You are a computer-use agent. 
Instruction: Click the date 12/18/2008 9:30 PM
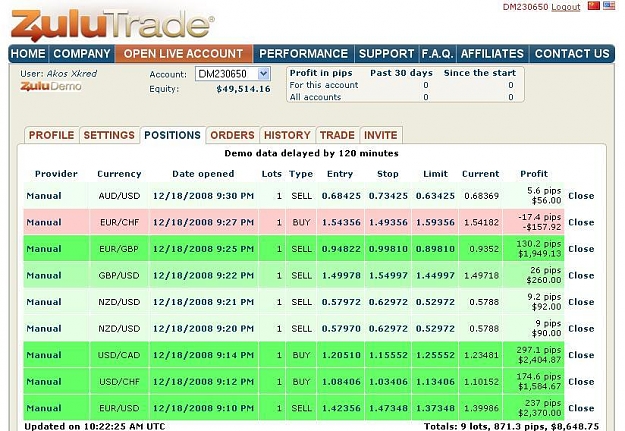[x=203, y=196]
